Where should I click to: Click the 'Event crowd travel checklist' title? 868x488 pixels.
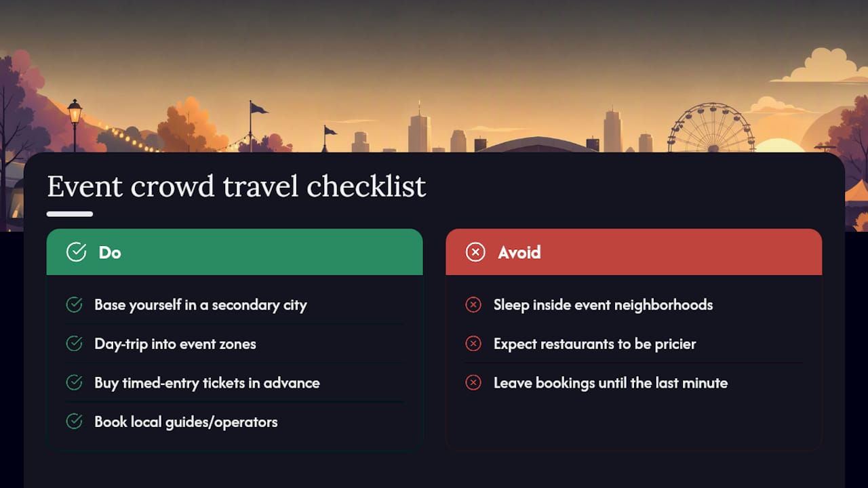coord(237,186)
